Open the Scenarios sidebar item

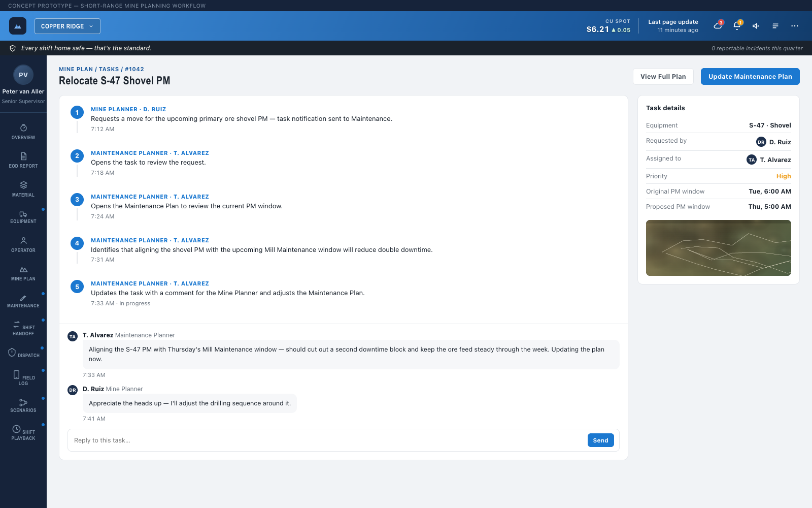coord(23,405)
